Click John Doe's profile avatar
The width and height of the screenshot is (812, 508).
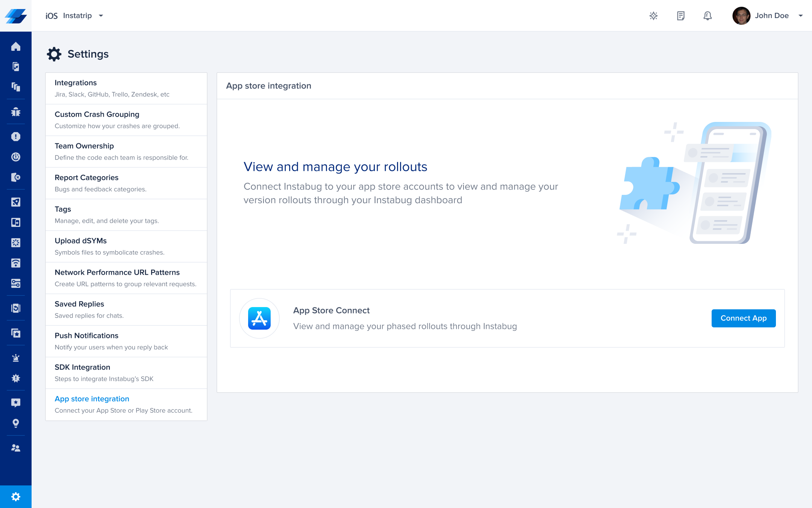(x=741, y=15)
